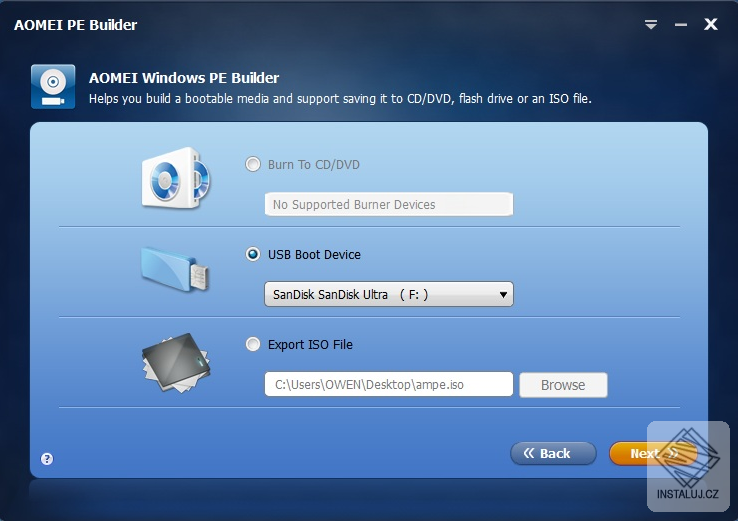
Task: Click the blue USB flash drive icon
Action: click(175, 269)
